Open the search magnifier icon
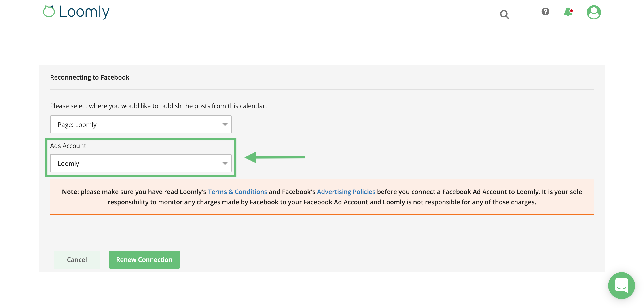 point(504,14)
